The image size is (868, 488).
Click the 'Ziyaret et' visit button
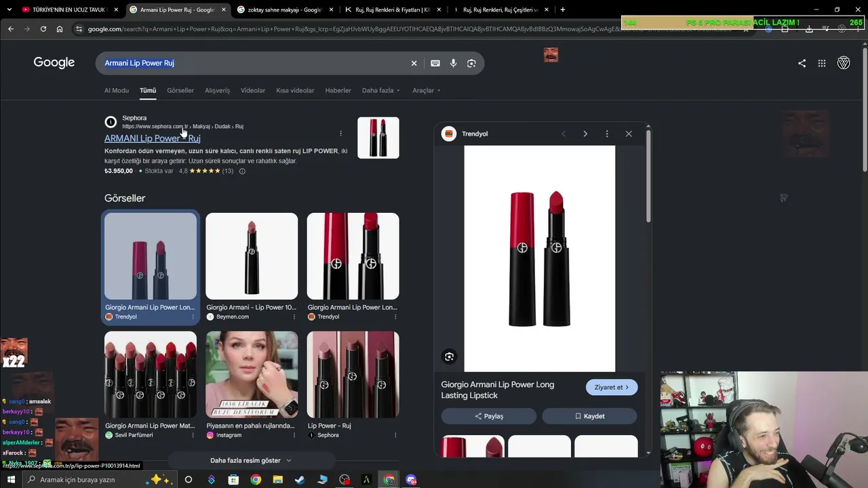click(612, 387)
